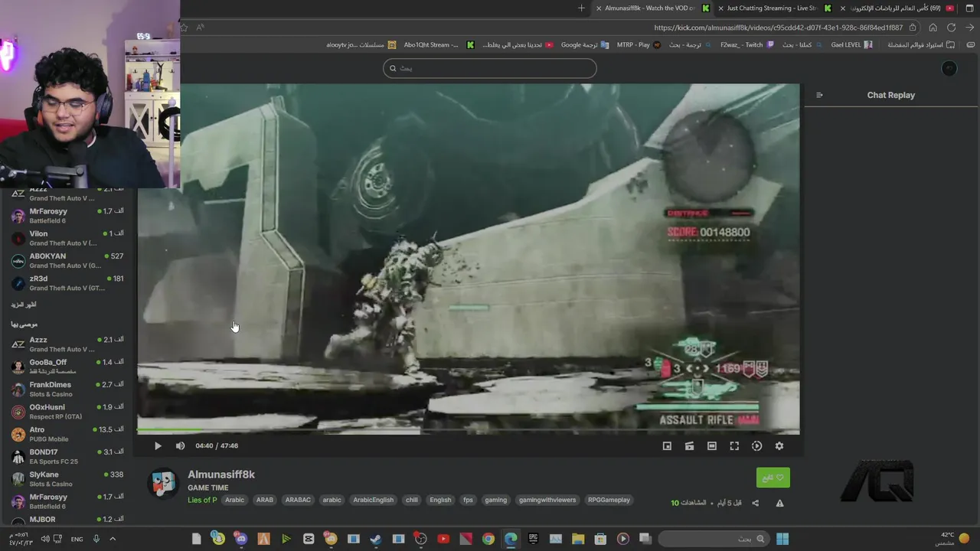The height and width of the screenshot is (551, 980).
Task: Open Google Chrome from the taskbar
Action: tap(488, 540)
